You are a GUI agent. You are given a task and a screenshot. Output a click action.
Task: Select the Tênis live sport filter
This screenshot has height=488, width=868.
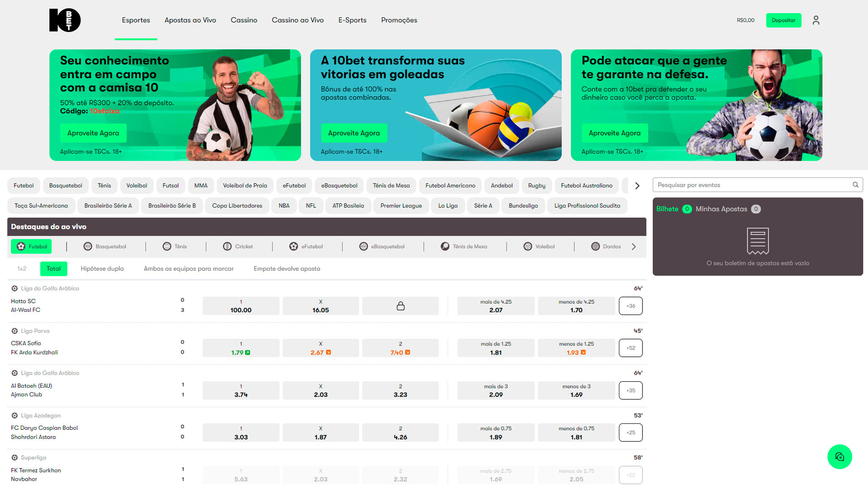175,246
